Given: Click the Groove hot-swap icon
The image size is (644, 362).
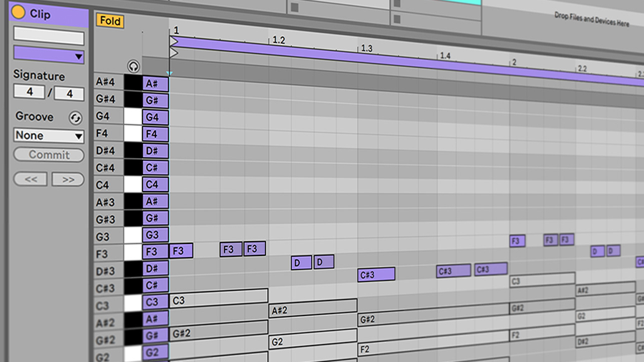Looking at the screenshot, I should click(x=75, y=118).
